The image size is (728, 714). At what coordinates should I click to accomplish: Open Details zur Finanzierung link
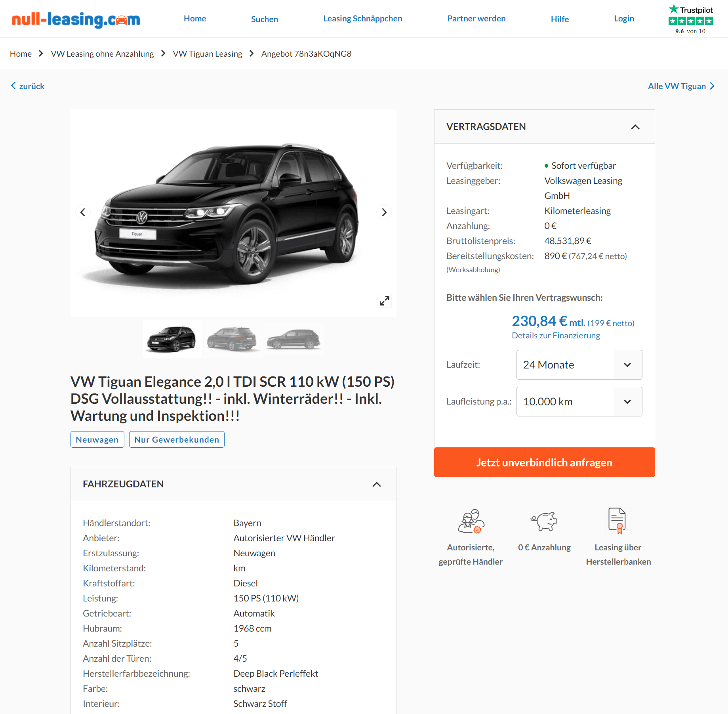(x=556, y=336)
